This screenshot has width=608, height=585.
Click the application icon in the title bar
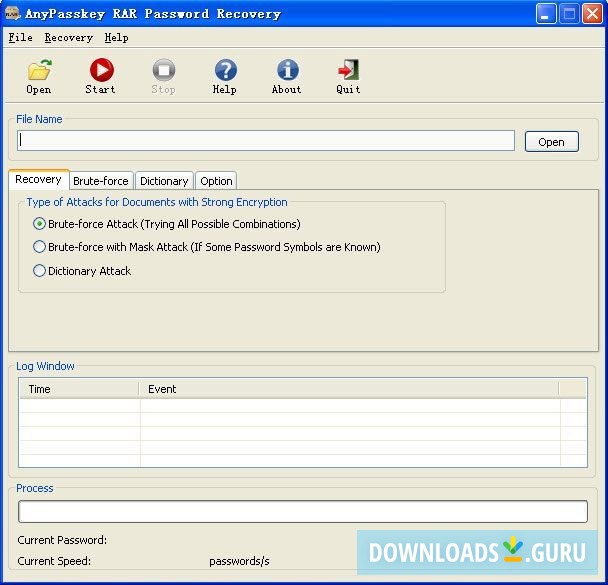pos(12,14)
